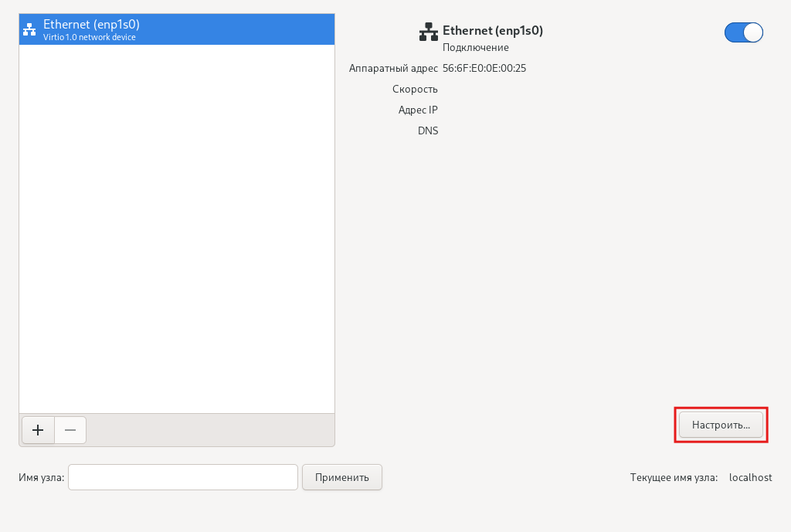Click the Применить button
Viewport: 791px width, 532px height.
[x=342, y=477]
